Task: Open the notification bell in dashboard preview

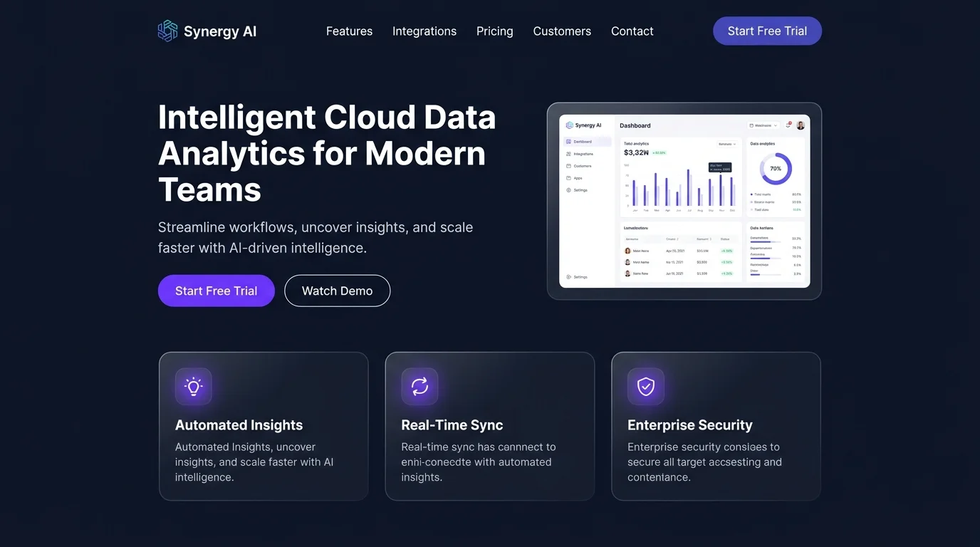Action: coord(788,125)
